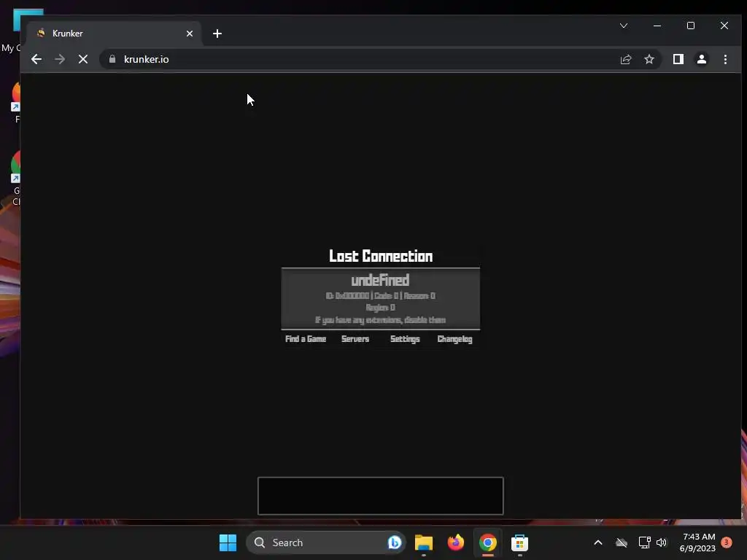Share this page via the share icon
The width and height of the screenshot is (747, 560).
(x=625, y=59)
